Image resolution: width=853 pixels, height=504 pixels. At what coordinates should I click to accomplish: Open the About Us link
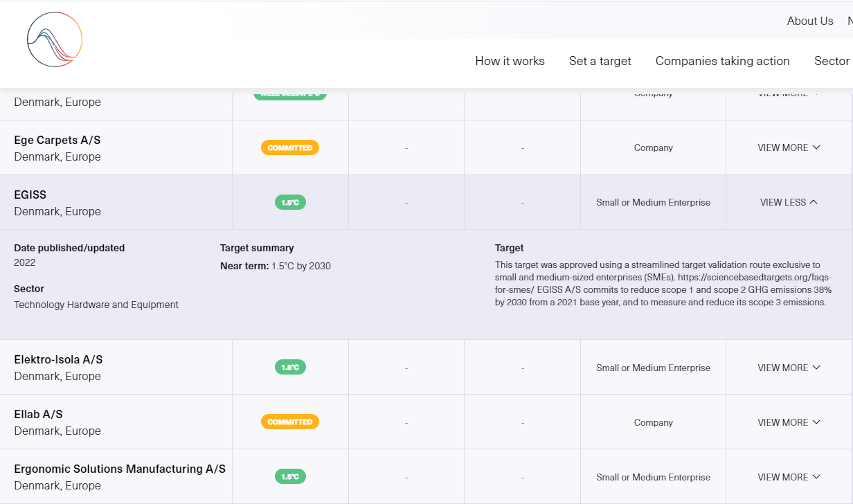[x=810, y=21]
